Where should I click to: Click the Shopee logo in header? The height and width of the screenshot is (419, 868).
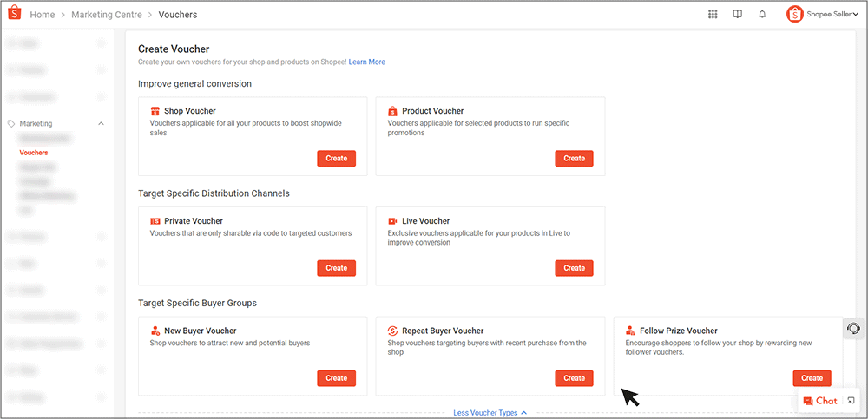[15, 14]
